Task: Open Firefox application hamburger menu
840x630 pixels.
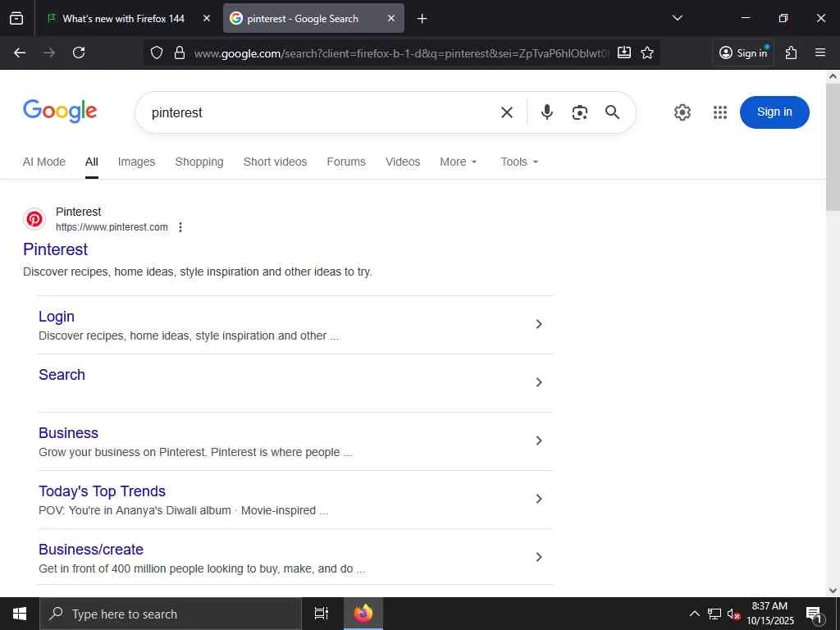Action: point(820,52)
